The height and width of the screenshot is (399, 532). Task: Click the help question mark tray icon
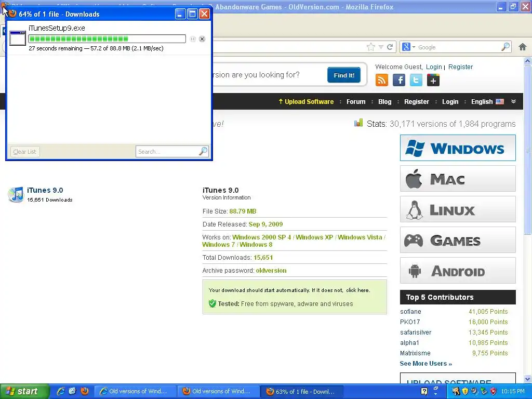[424, 391]
